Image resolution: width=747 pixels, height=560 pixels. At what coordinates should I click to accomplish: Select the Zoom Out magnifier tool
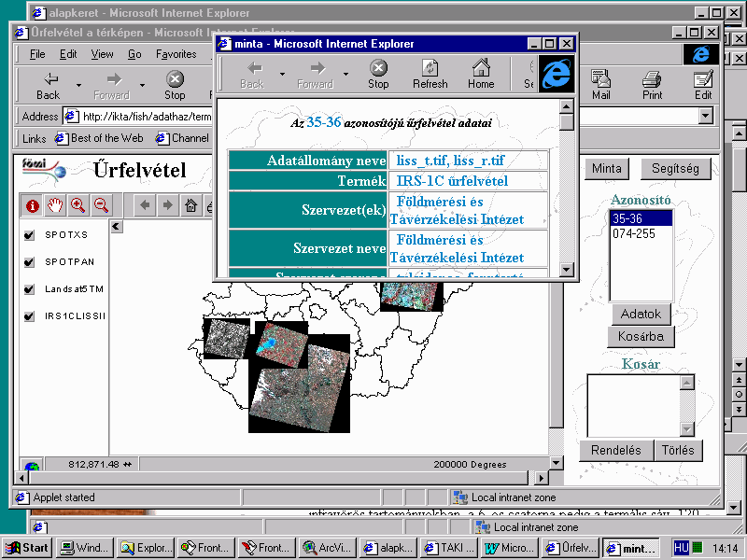pos(101,206)
